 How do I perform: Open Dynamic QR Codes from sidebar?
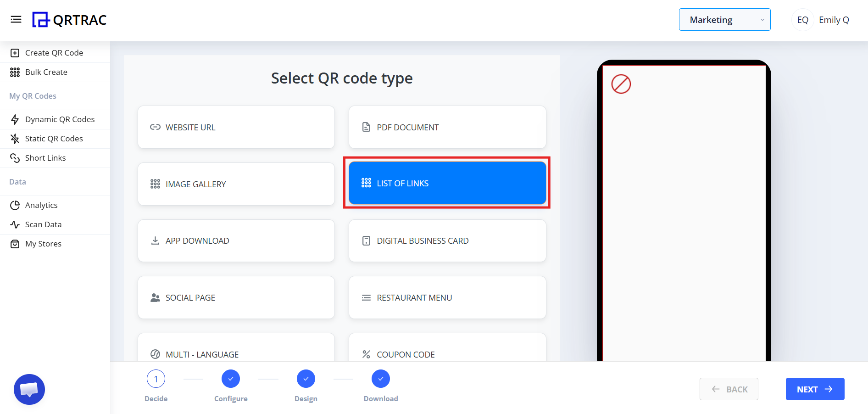[60, 119]
